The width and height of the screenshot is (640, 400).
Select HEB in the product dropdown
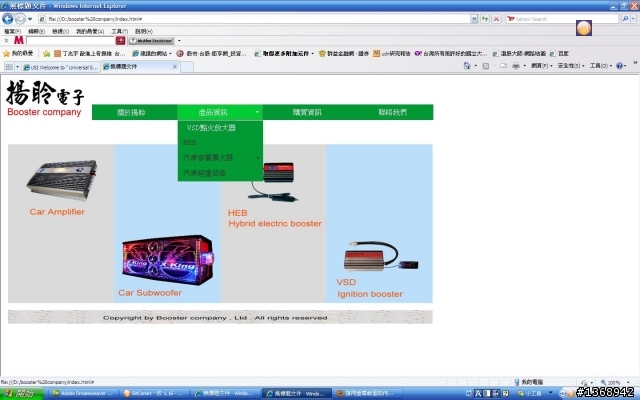pos(220,142)
